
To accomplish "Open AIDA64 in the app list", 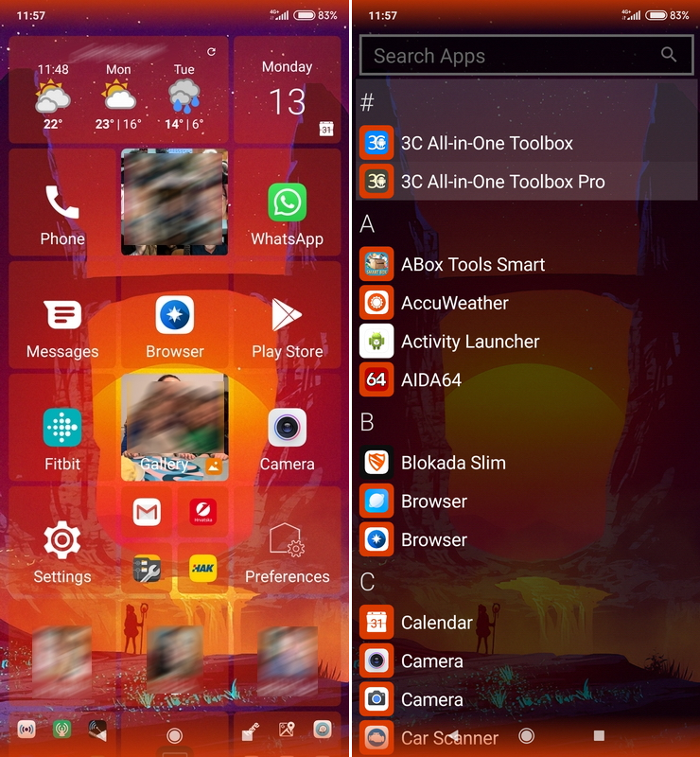I will pos(526,380).
